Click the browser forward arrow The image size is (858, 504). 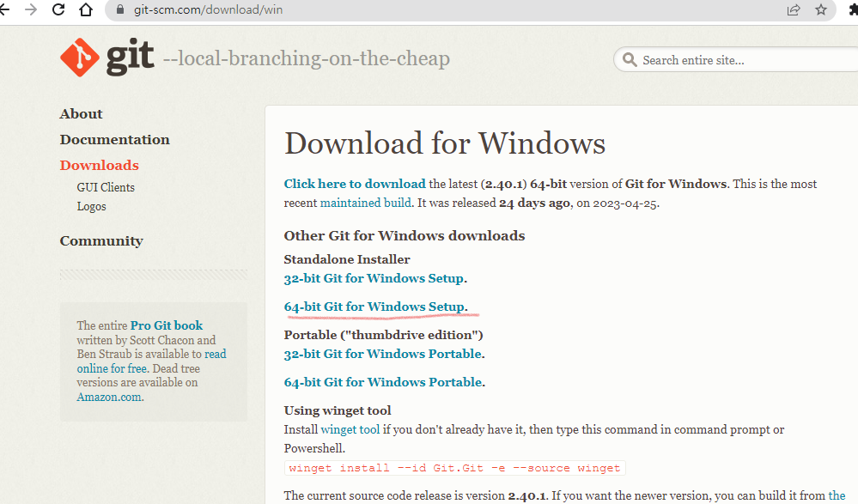[31, 9]
